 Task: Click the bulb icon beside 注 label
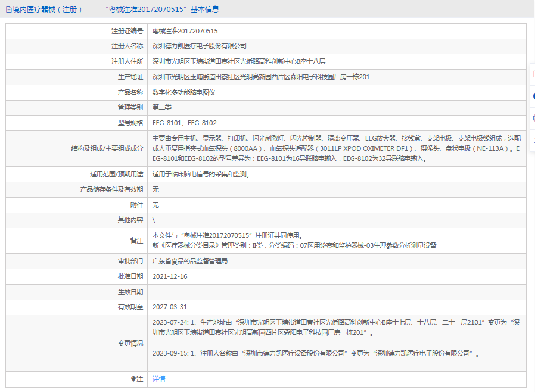(x=133, y=379)
